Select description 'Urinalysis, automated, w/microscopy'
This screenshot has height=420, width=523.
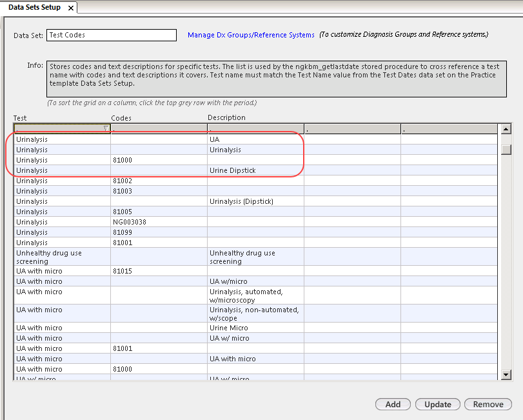click(255, 295)
